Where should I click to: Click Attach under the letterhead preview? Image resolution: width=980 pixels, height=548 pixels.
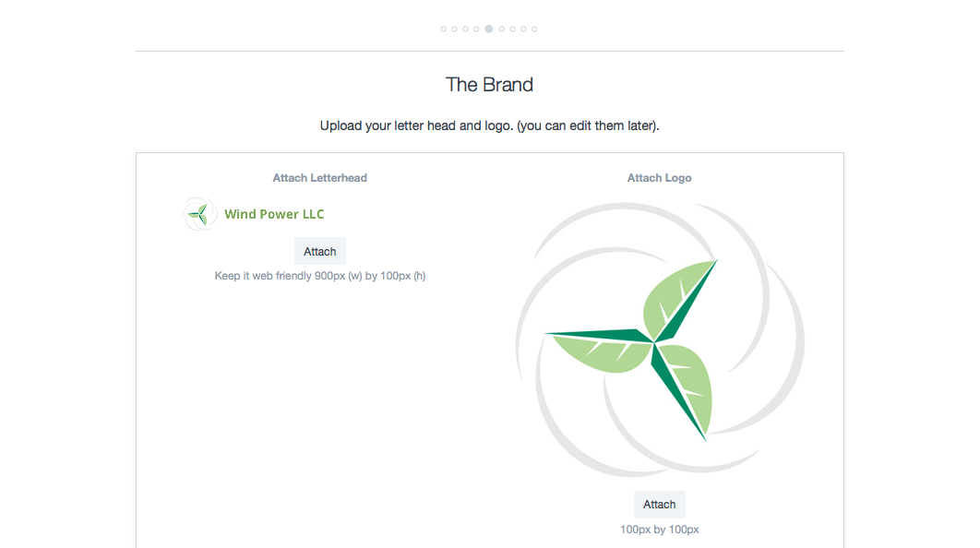click(320, 252)
